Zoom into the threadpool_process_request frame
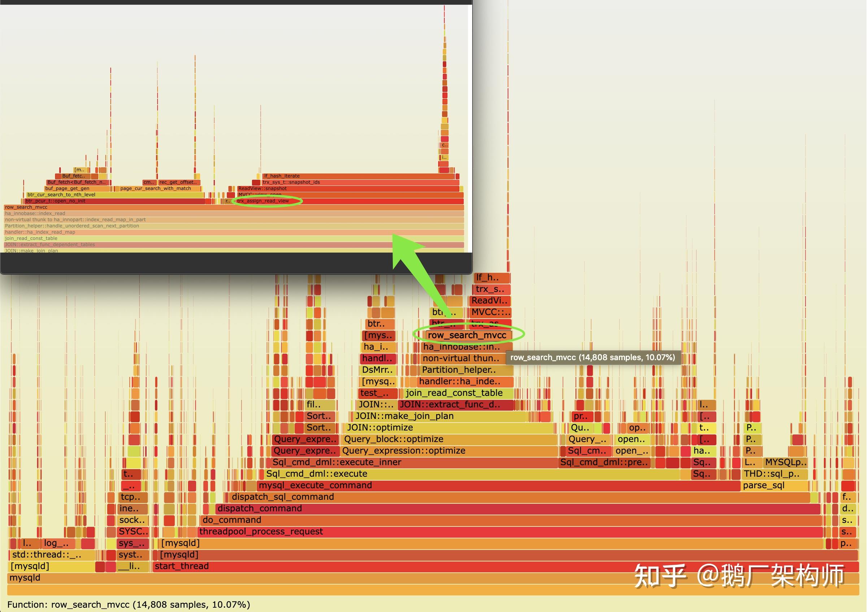Image resolution: width=868 pixels, height=612 pixels. point(511,532)
